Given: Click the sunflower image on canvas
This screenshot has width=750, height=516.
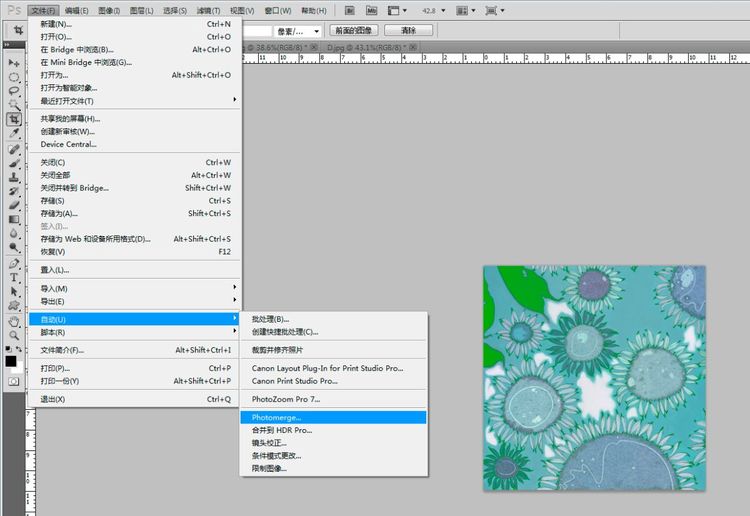Looking at the screenshot, I should point(594,378).
